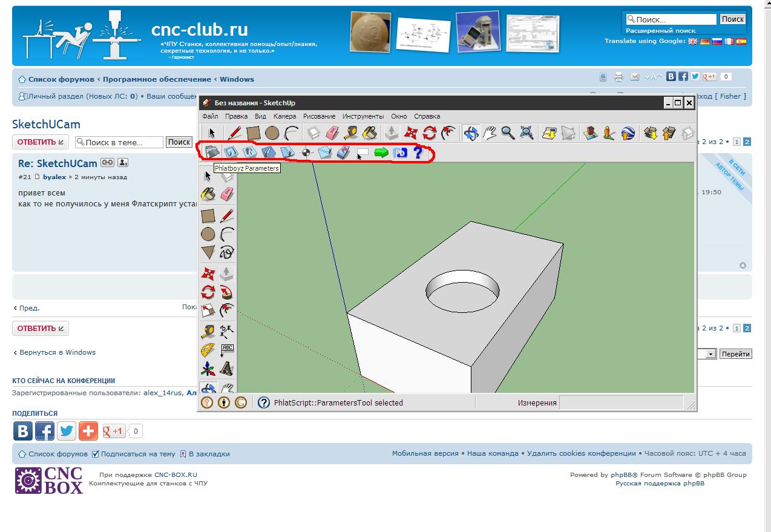Click the envelope email topic icon

(634, 77)
